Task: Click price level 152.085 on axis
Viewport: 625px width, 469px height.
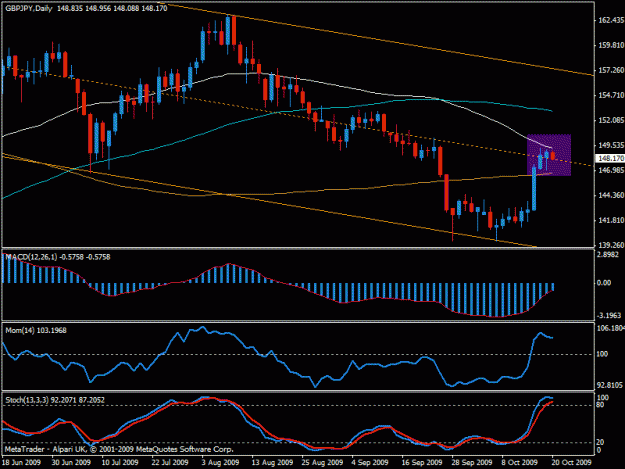Action: (611, 120)
